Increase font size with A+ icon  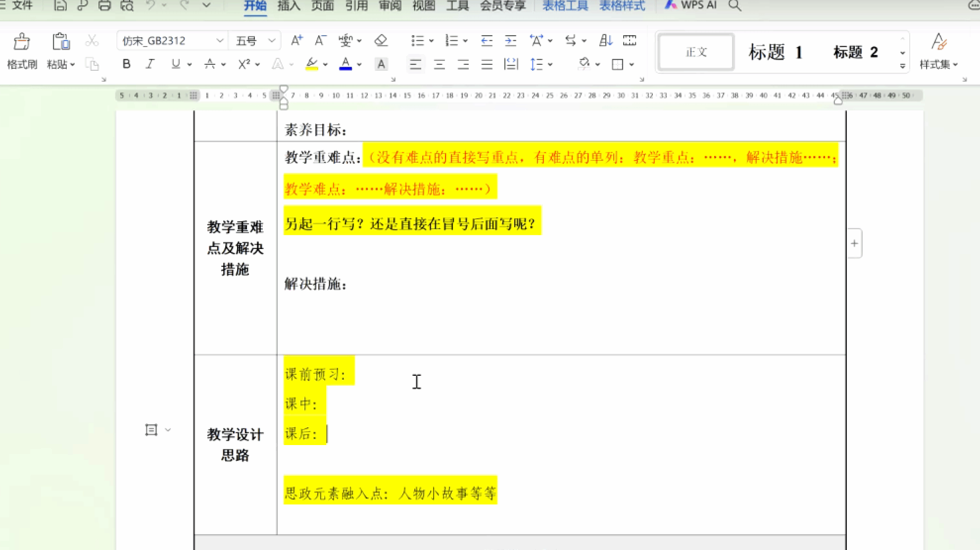[296, 41]
